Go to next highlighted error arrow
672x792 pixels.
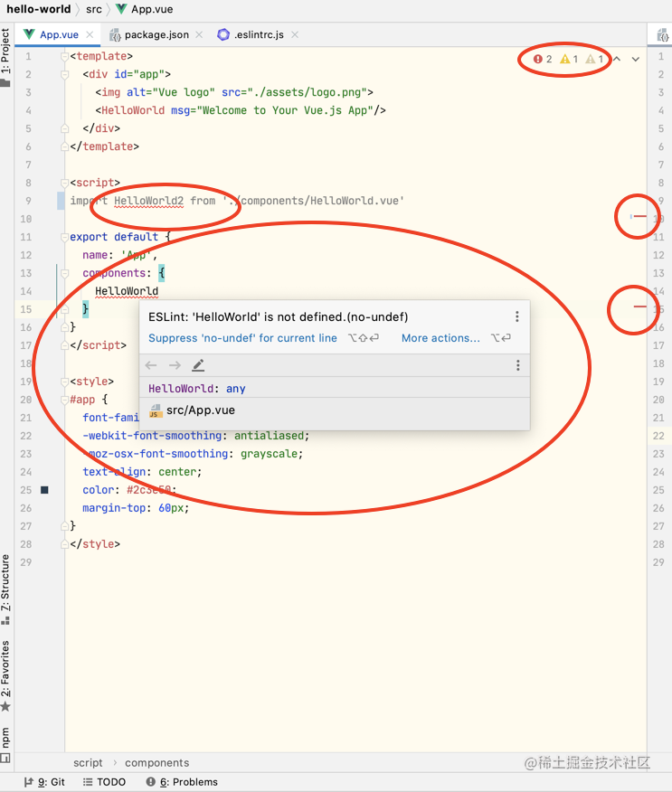636,59
